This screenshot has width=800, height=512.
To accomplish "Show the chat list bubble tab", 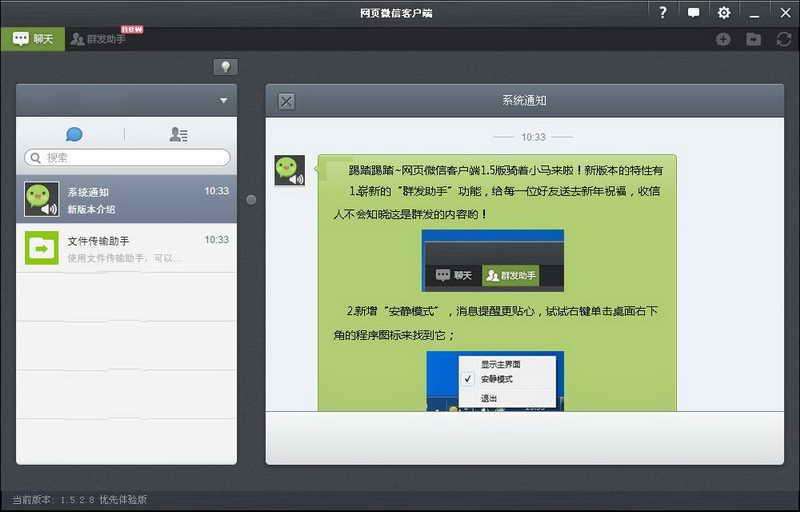I will (x=74, y=135).
